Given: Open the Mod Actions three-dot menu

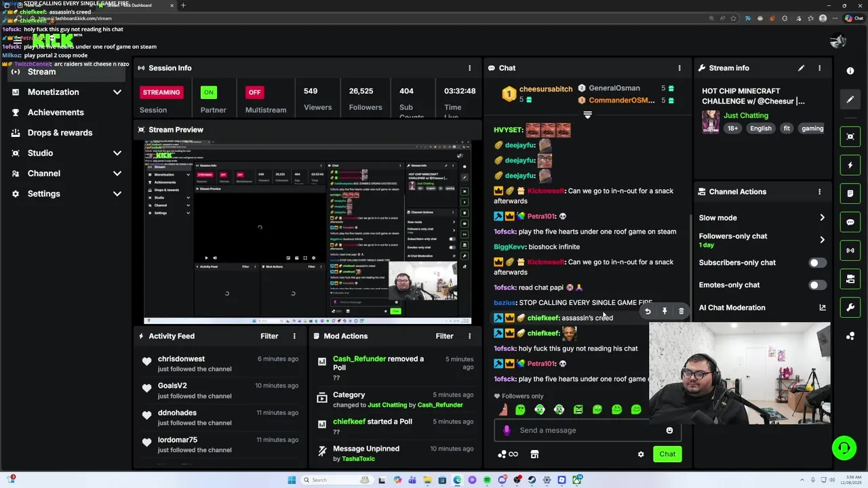Looking at the screenshot, I should (x=469, y=336).
